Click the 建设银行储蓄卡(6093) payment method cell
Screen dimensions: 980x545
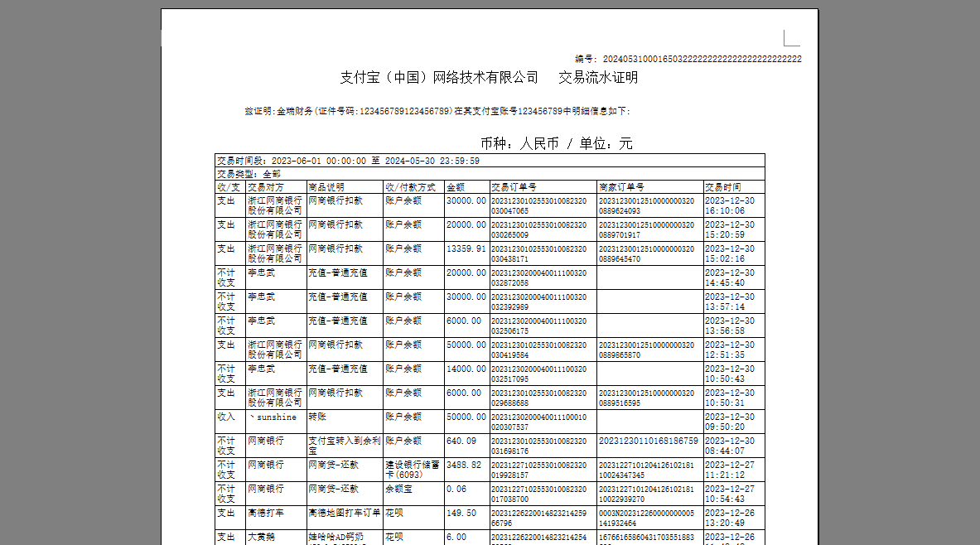click(x=413, y=470)
